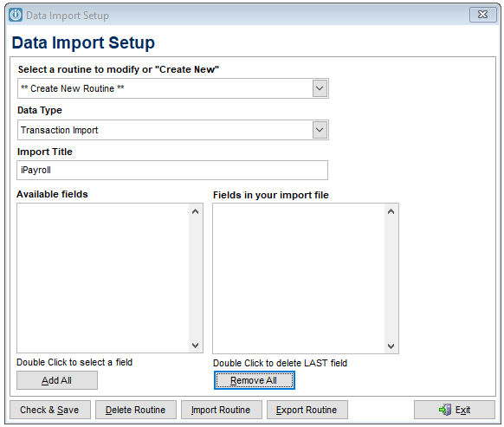This screenshot has width=504, height=427.
Task: Click up arrow of import file fields scrollbar
Action: coord(391,211)
